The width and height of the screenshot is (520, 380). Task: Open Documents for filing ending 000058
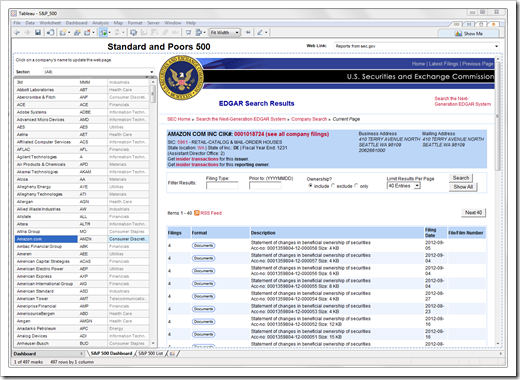click(x=203, y=246)
